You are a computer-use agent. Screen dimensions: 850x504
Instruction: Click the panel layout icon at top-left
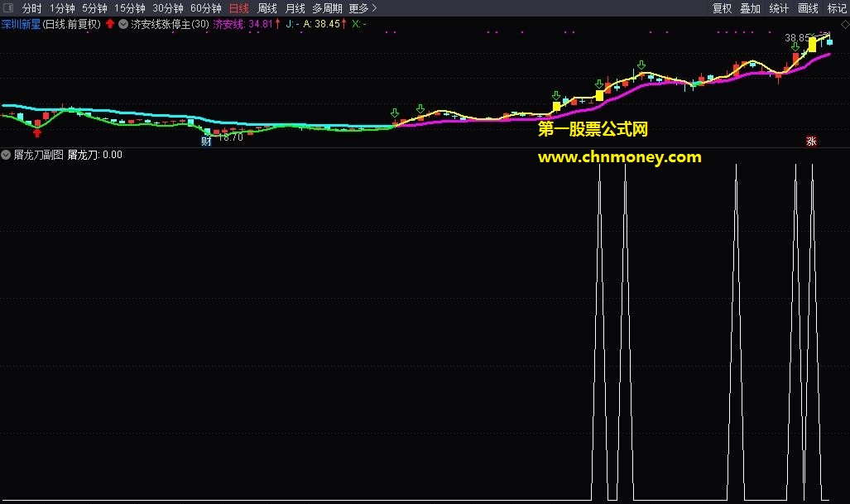[x=8, y=7]
